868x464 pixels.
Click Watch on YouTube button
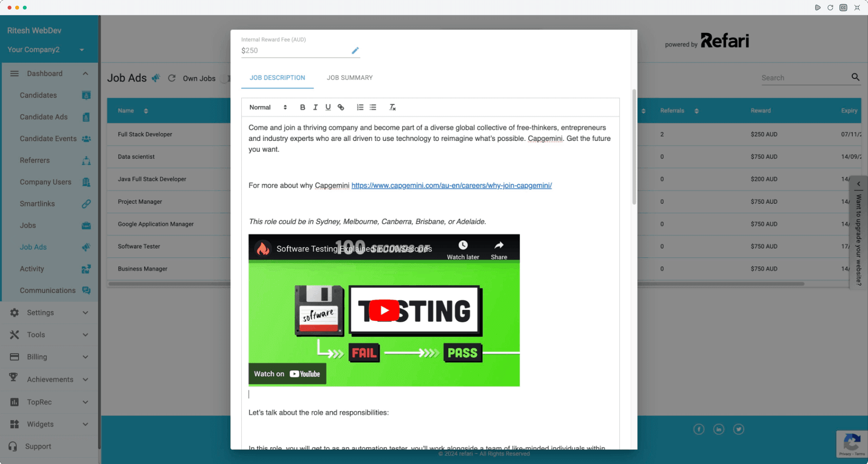[x=287, y=374]
